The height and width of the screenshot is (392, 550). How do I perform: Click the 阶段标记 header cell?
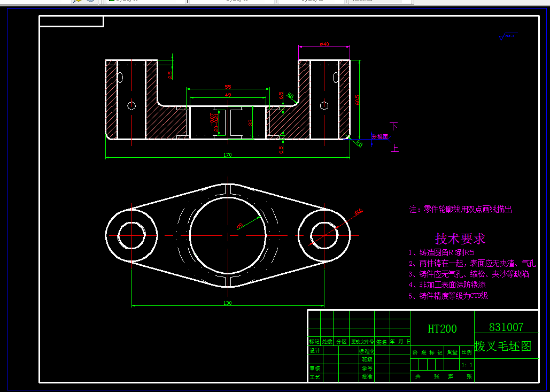(427, 353)
